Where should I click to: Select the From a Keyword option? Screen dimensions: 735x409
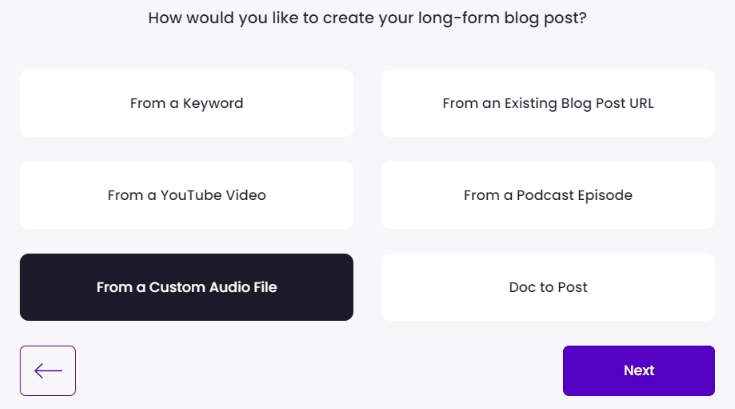point(186,103)
